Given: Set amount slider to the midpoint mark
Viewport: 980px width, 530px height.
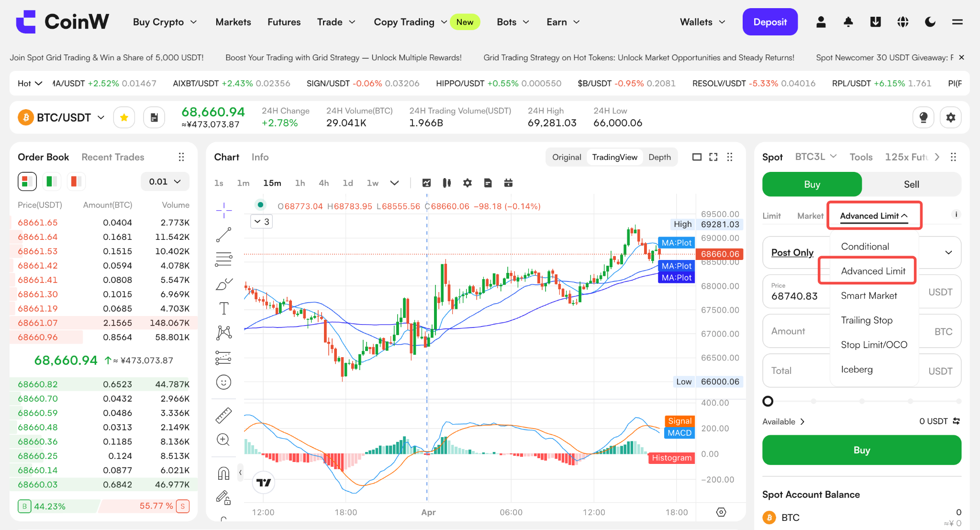Looking at the screenshot, I should coord(862,401).
